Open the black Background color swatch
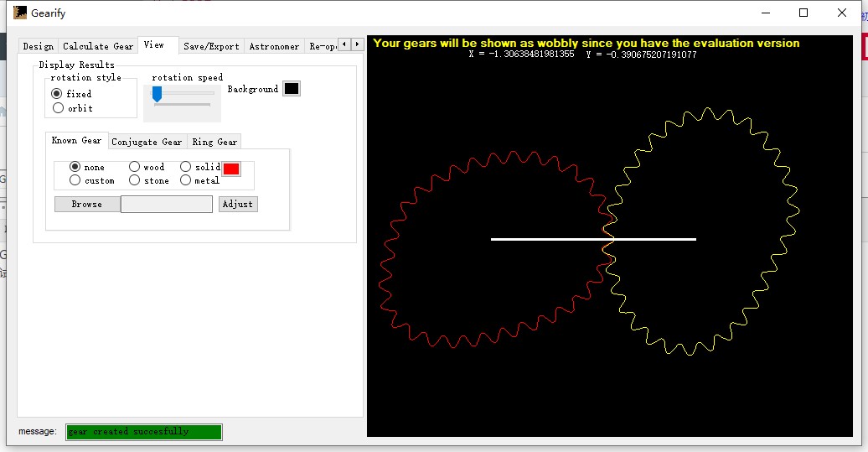Screen dimensions: 868x452 click(x=292, y=89)
